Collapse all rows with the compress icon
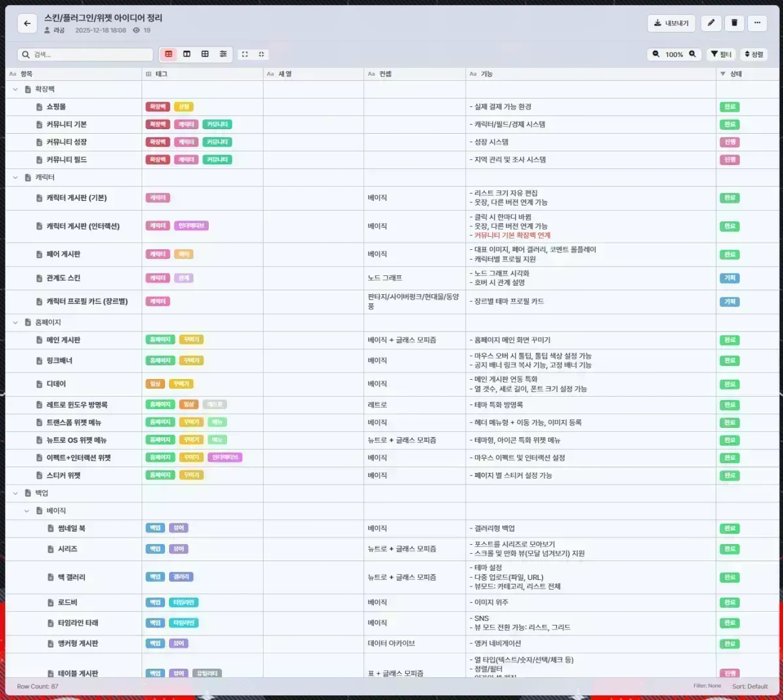783x700 pixels. [x=262, y=54]
